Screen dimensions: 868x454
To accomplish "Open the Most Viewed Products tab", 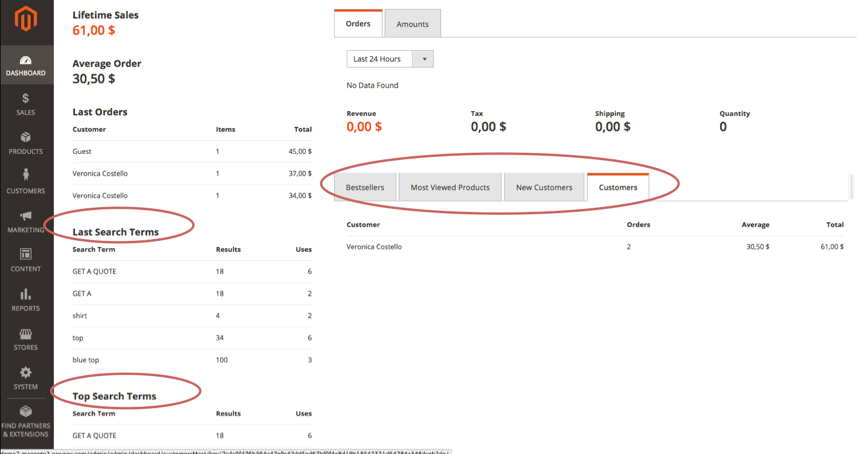I will pyautogui.click(x=450, y=187).
